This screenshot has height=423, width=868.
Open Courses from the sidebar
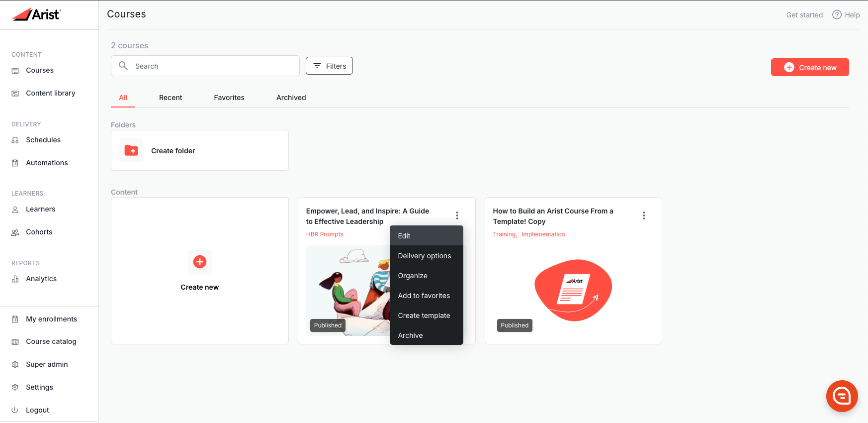(40, 70)
